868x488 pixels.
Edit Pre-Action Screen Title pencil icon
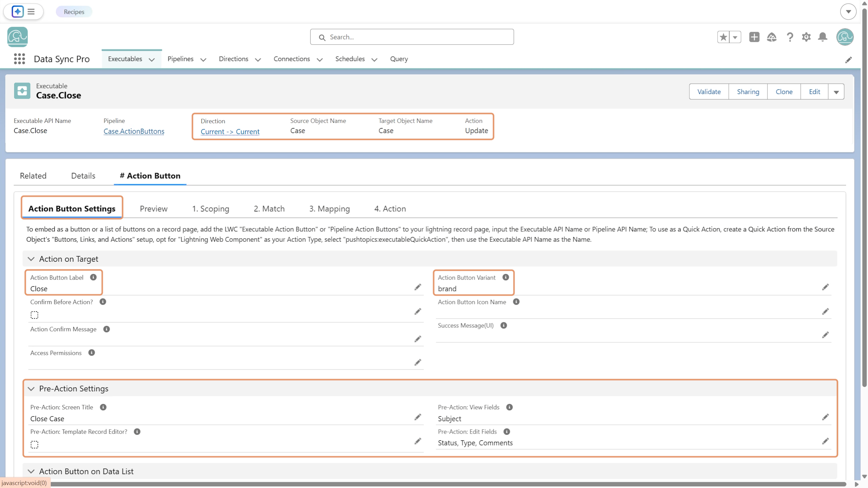(418, 417)
